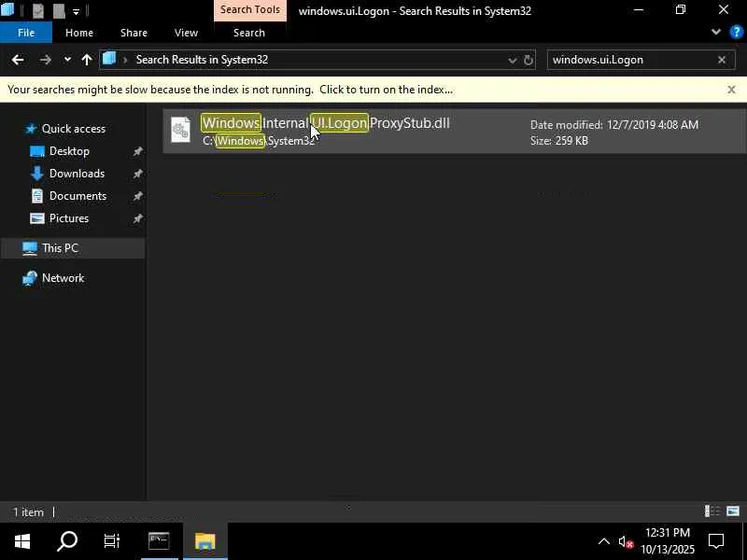Click the Date modified 12/7/2019 text

coord(614,125)
